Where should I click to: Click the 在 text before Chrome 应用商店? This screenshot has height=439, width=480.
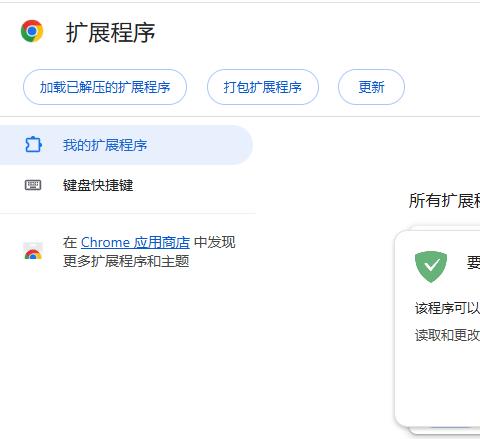coord(70,242)
